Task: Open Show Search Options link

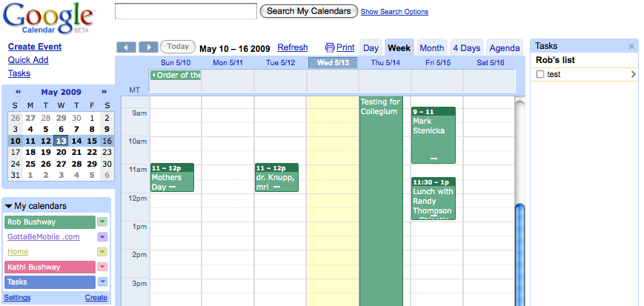Action: 394,12
